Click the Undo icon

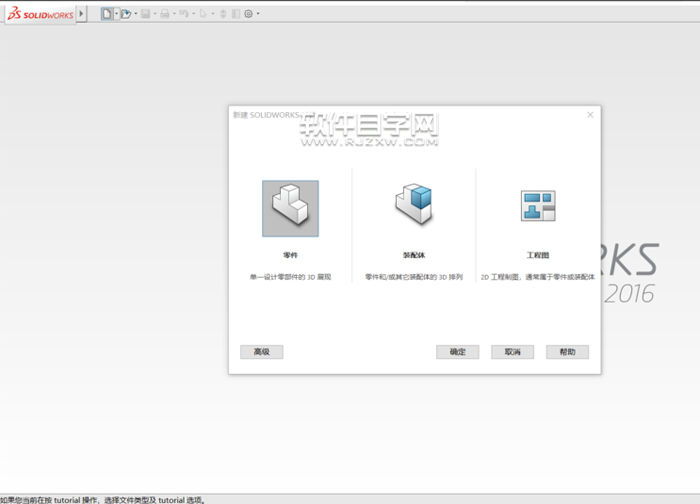coord(184,14)
